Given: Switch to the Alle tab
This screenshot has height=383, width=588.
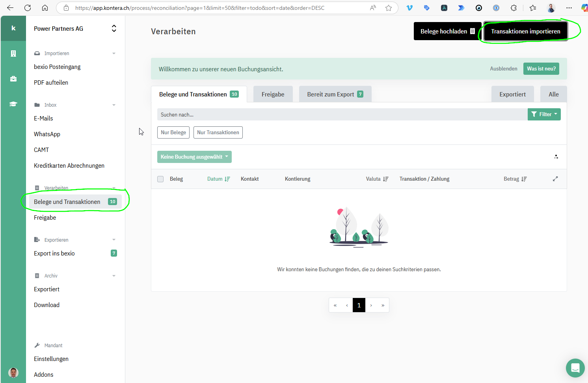Looking at the screenshot, I should 554,94.
